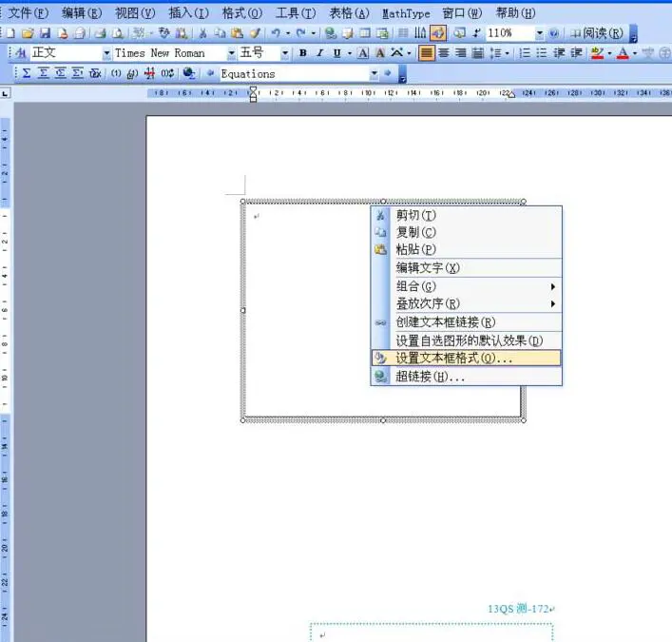This screenshot has height=642, width=672.
Task: Toggle Italic formatting
Action: [319, 53]
